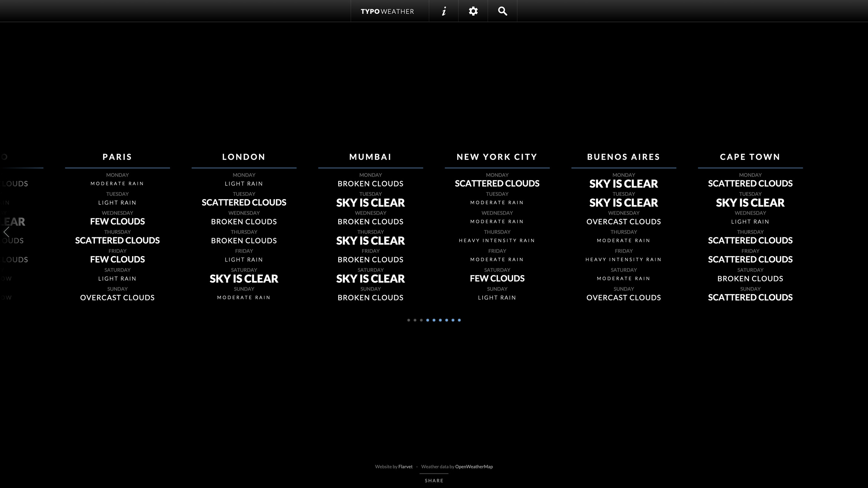This screenshot has height=488, width=868.
Task: Click the seventh pagination dot
Action: click(447, 320)
